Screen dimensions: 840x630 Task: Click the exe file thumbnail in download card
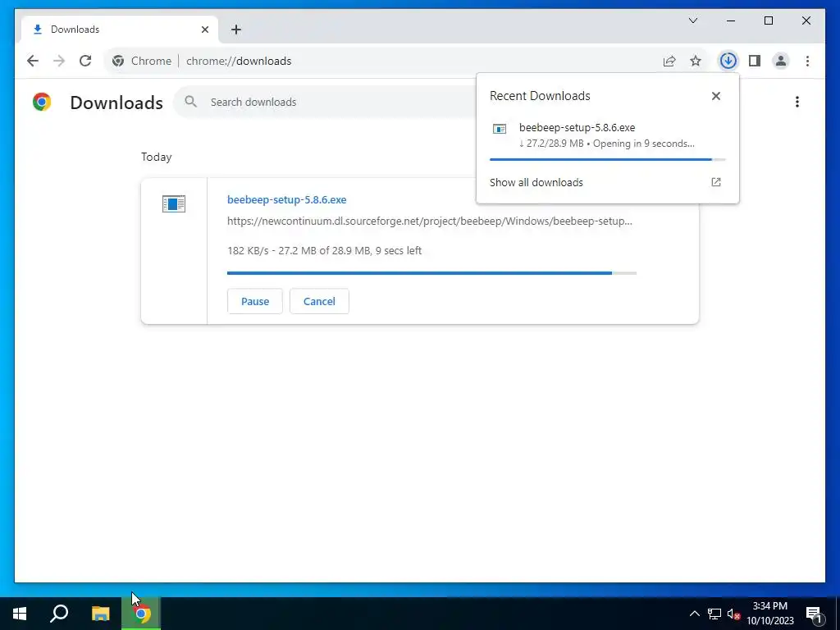pyautogui.click(x=174, y=203)
